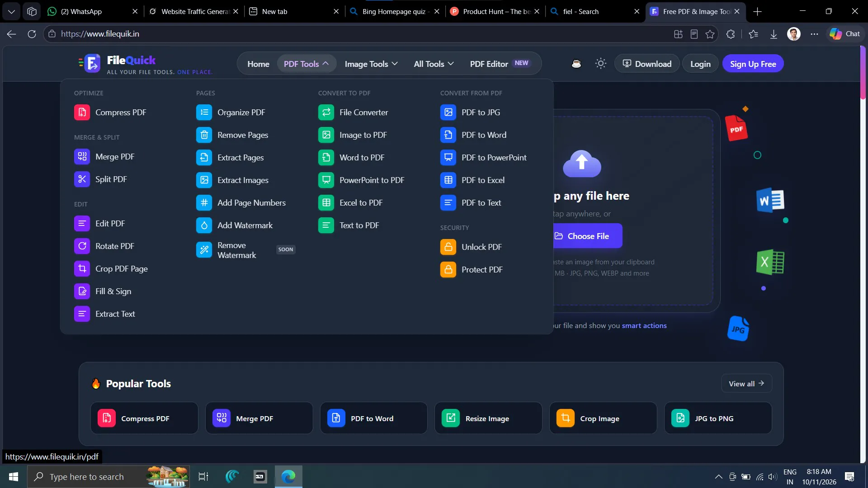Click the Download button in header
Image resolution: width=868 pixels, height=488 pixels.
coord(647,64)
